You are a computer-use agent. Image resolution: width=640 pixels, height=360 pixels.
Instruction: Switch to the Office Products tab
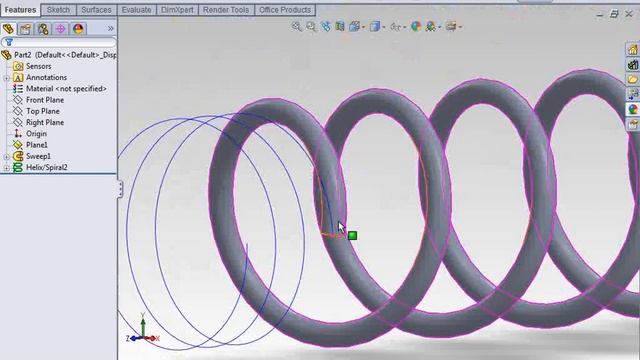point(285,10)
